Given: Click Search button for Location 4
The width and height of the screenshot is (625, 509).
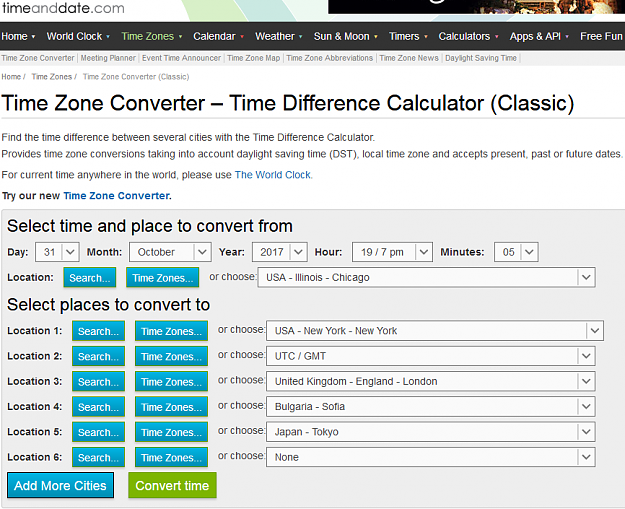Looking at the screenshot, I should [x=98, y=407].
